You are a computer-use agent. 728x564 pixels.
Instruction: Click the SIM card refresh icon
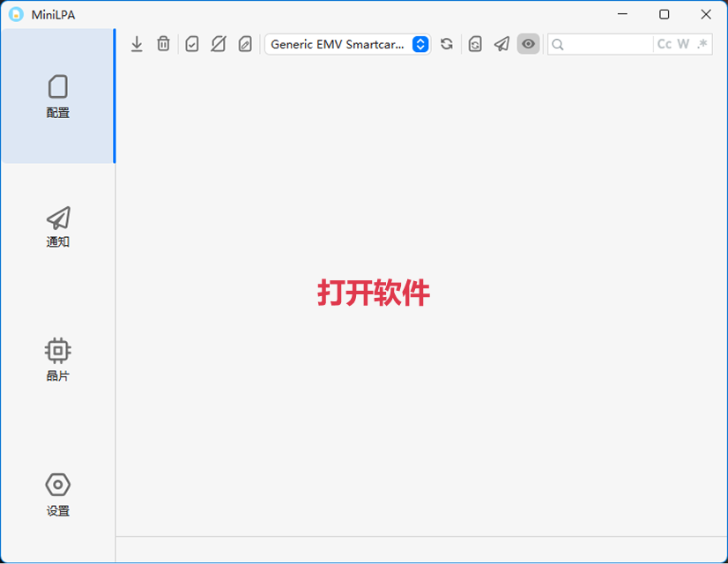[475, 44]
